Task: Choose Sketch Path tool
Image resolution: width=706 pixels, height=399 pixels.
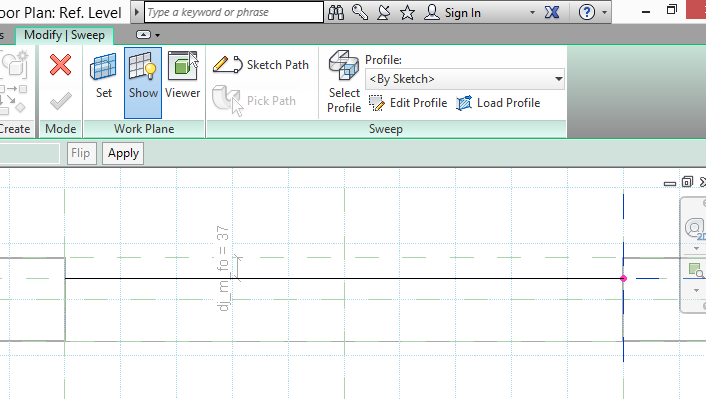Action: pyautogui.click(x=261, y=65)
